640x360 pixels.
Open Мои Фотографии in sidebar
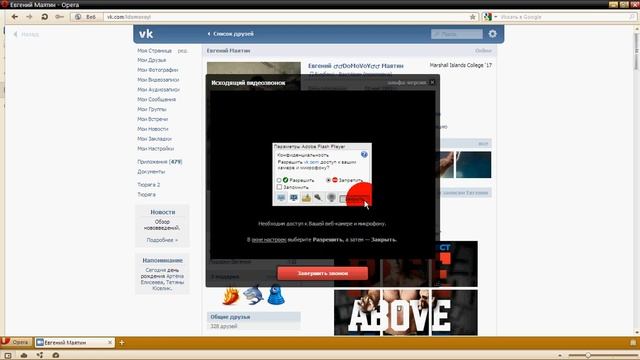click(x=158, y=70)
